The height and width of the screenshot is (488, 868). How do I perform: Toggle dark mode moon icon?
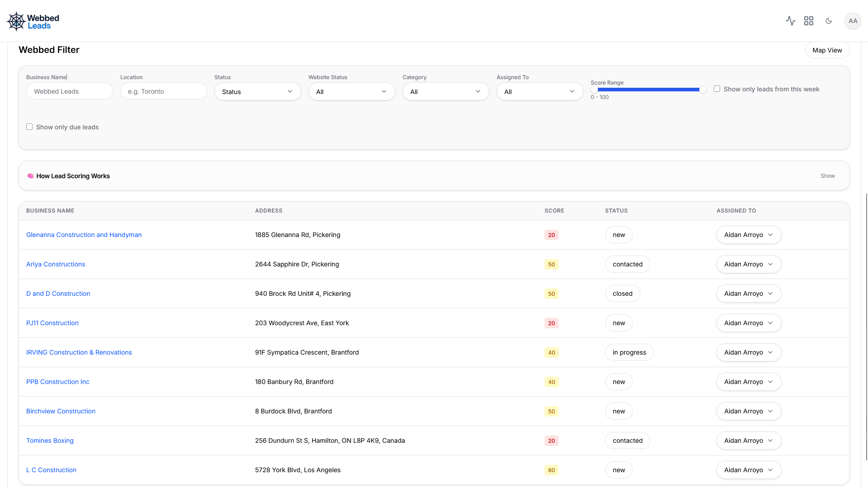[829, 21]
